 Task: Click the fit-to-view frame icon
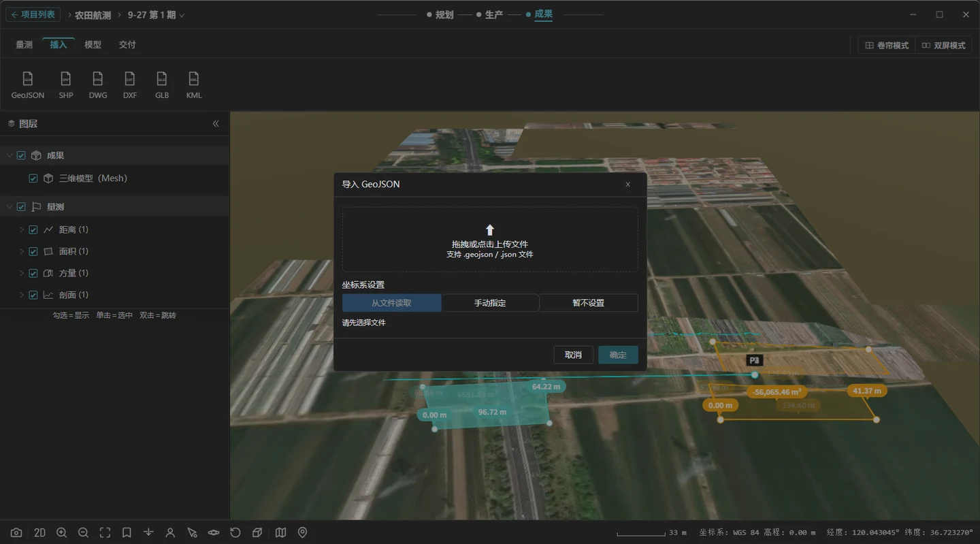105,532
